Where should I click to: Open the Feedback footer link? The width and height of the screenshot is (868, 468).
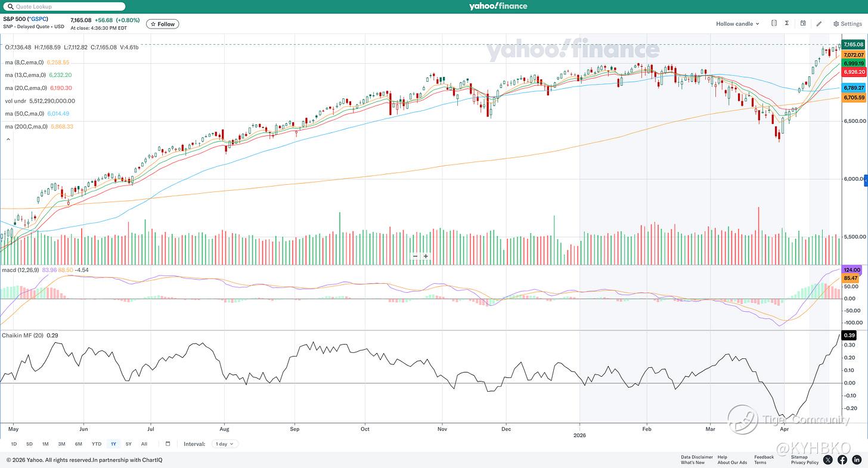(x=764, y=457)
